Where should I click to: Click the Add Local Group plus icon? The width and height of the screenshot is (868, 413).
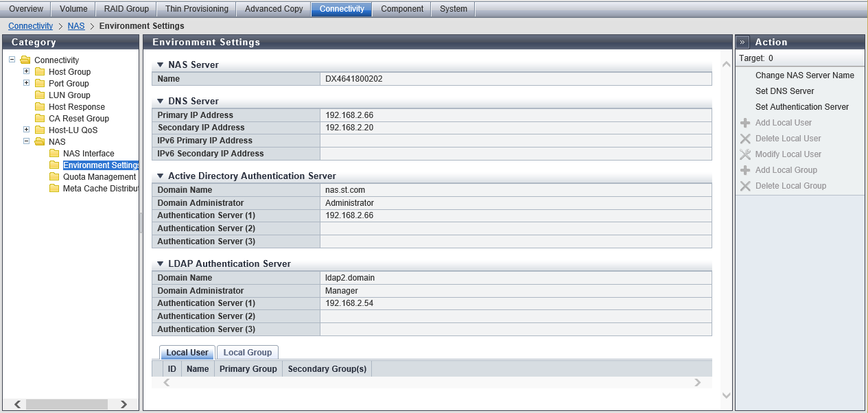pos(744,170)
